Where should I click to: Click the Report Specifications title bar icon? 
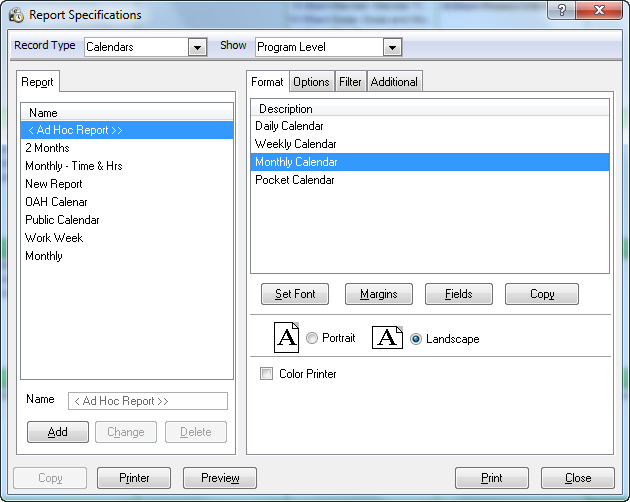click(x=16, y=15)
